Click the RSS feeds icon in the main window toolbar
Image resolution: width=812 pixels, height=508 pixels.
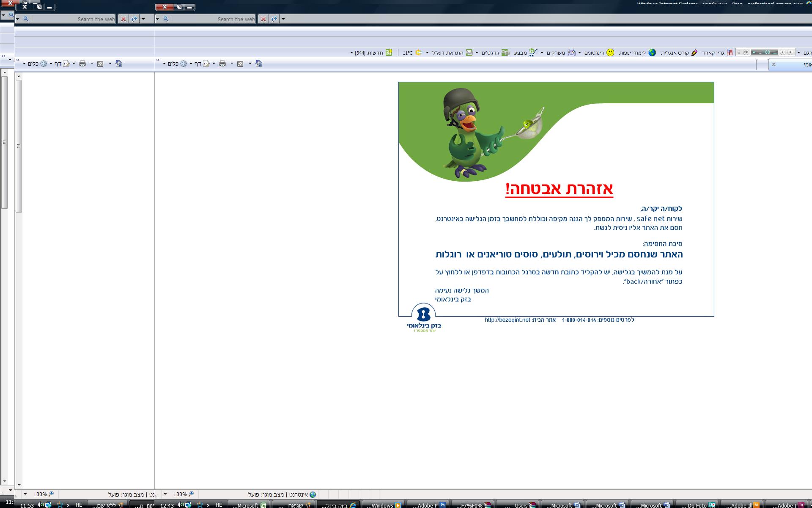[x=240, y=63]
